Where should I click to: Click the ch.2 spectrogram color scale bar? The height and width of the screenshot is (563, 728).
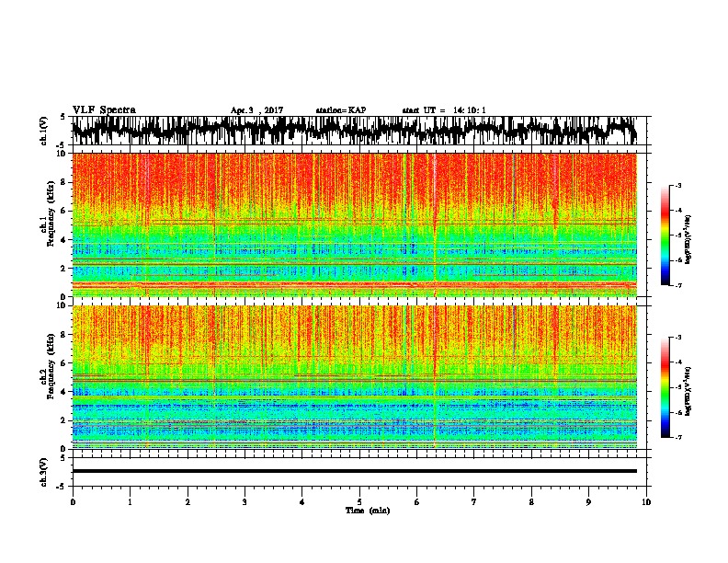[665, 387]
